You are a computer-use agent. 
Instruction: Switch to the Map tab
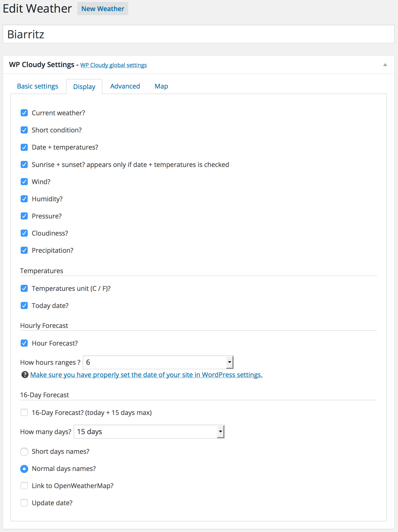point(161,86)
